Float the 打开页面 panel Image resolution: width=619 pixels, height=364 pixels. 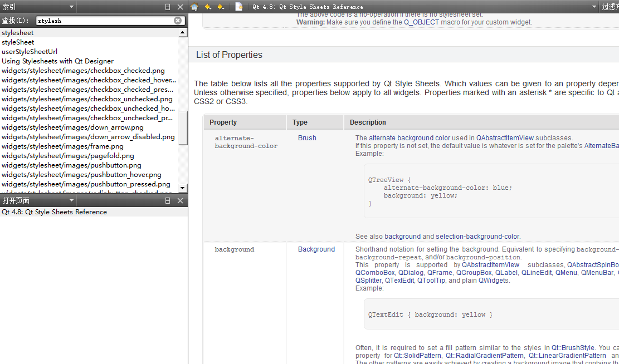tap(168, 201)
